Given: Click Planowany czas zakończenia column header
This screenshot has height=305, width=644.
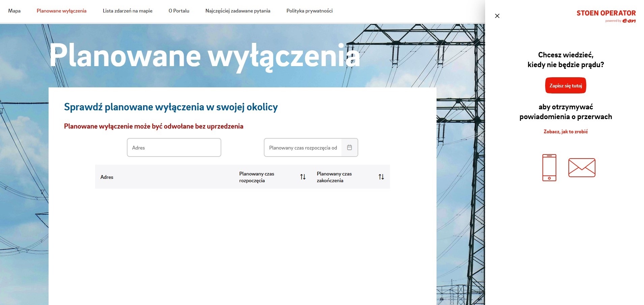Looking at the screenshot, I should click(x=334, y=177).
